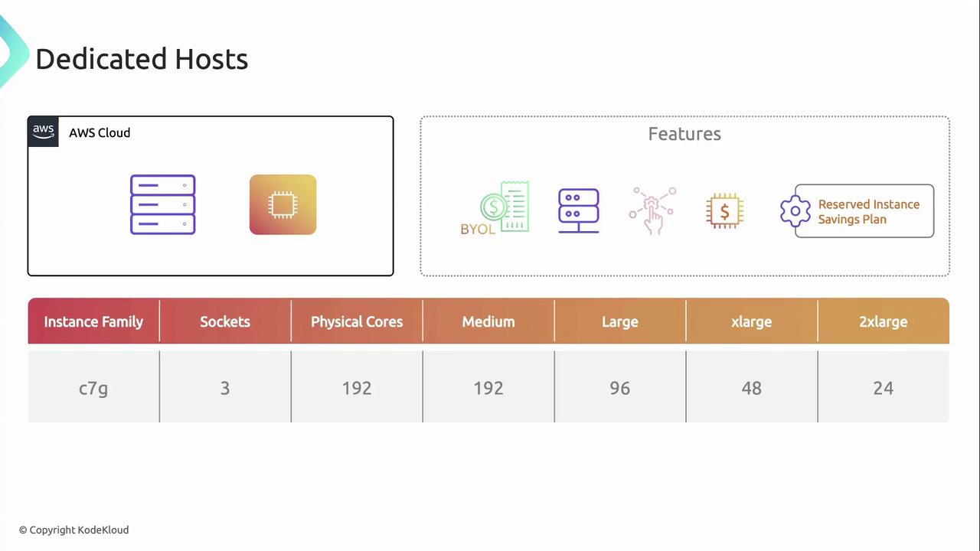Viewport: 980px width, 551px height.
Task: Select the purple dedicated server icon
Action: (x=579, y=210)
